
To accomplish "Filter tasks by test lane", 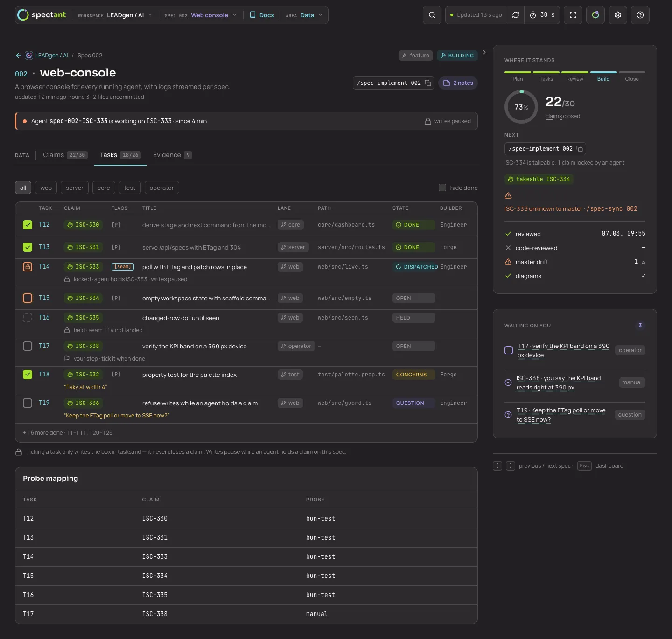I will [x=130, y=188].
